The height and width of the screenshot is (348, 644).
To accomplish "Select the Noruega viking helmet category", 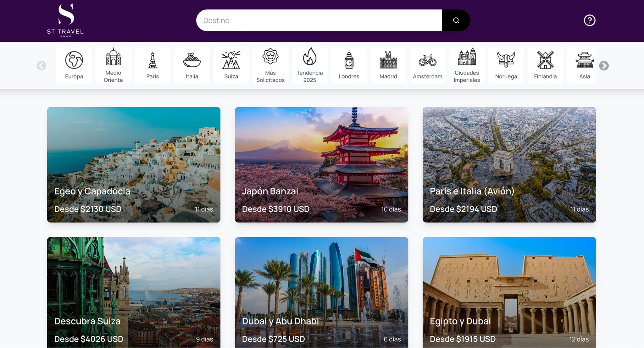I will tap(506, 65).
